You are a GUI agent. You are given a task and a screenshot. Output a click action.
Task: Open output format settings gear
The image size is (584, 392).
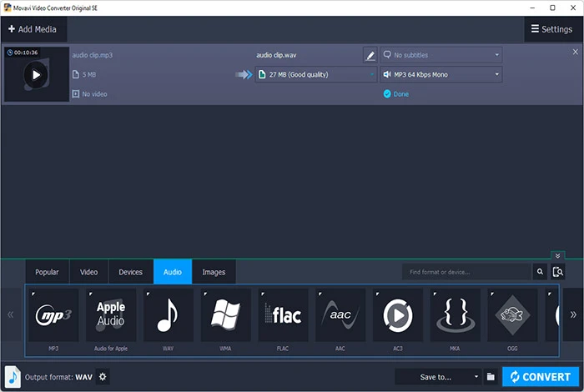[103, 377]
